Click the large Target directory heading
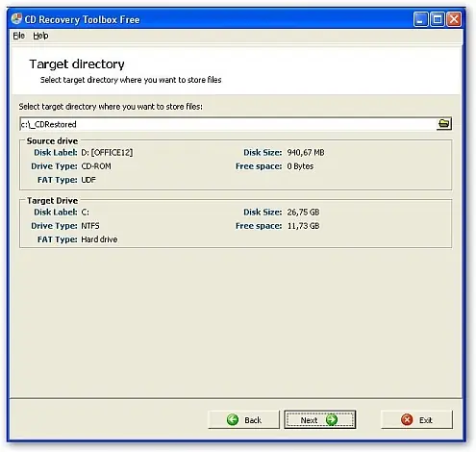The height and width of the screenshot is (452, 476). click(x=77, y=64)
